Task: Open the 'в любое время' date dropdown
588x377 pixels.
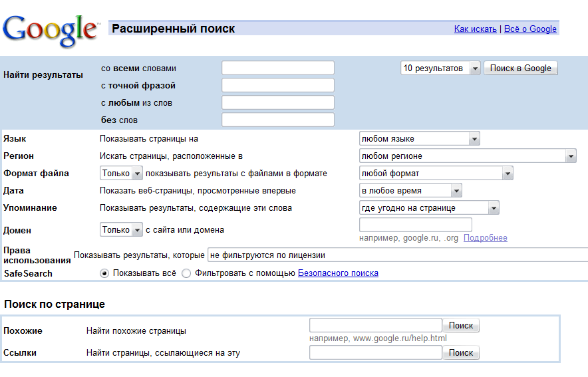Action: pyautogui.click(x=410, y=190)
